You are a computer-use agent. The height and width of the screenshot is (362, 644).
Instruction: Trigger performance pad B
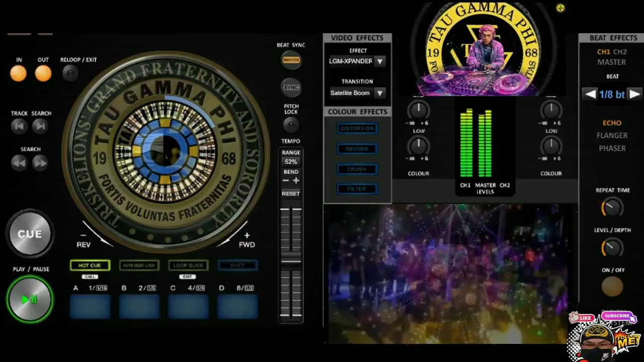pos(139,307)
